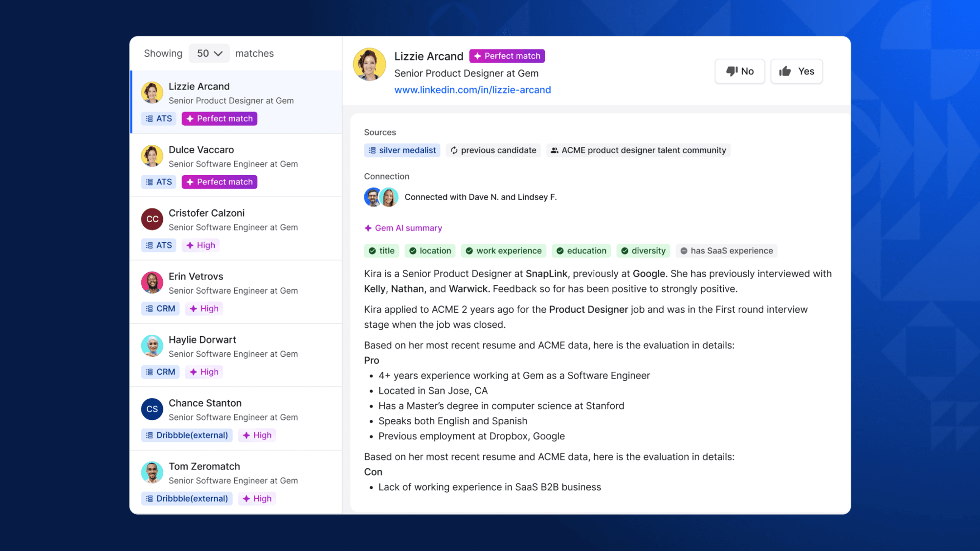Toggle the title criteria check chip
Screen dimensions: 980x551
click(x=381, y=251)
